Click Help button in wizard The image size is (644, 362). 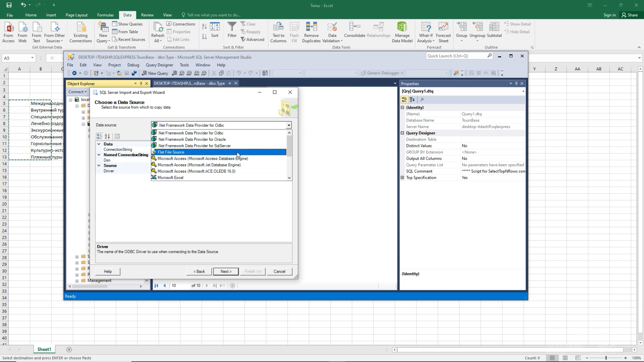pyautogui.click(x=108, y=272)
